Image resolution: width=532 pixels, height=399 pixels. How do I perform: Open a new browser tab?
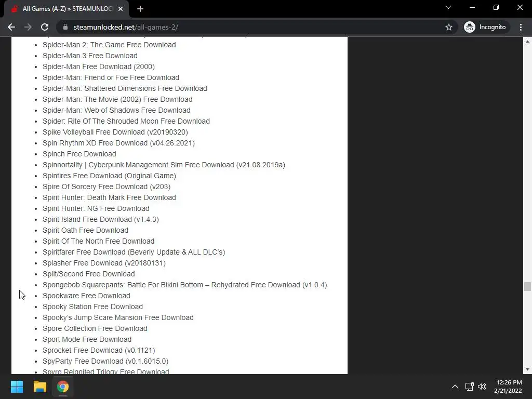coord(140,9)
